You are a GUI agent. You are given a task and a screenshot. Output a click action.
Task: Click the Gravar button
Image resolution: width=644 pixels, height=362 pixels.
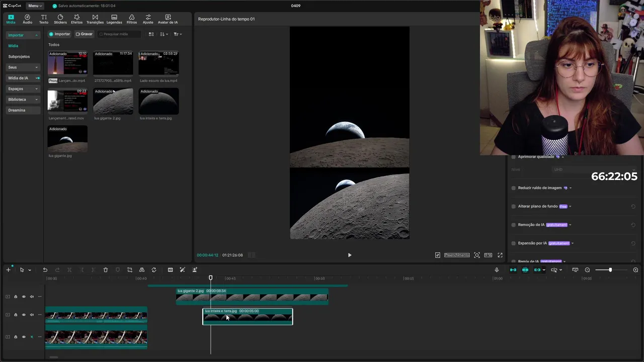coord(84,34)
